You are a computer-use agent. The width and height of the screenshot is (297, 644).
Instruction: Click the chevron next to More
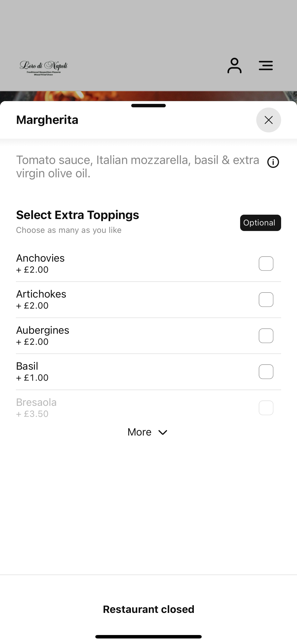pos(163,432)
